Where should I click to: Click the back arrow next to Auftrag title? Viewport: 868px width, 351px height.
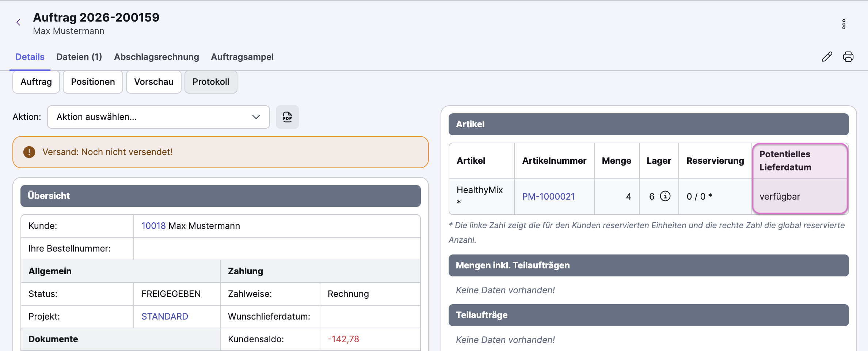[18, 23]
